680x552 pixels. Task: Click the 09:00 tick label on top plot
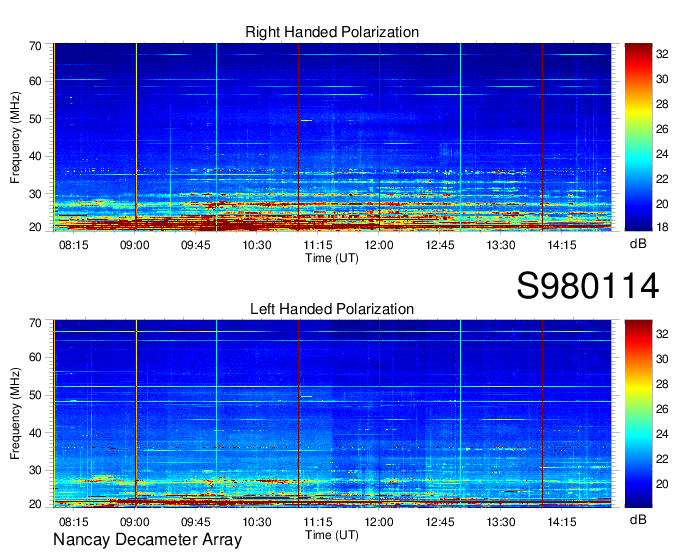[x=134, y=245]
